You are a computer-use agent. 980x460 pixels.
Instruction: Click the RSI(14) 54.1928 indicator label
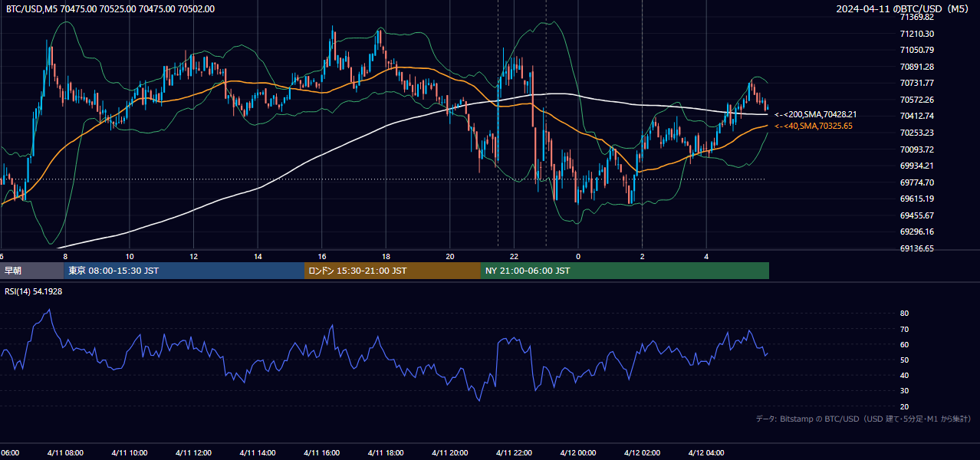[34, 291]
